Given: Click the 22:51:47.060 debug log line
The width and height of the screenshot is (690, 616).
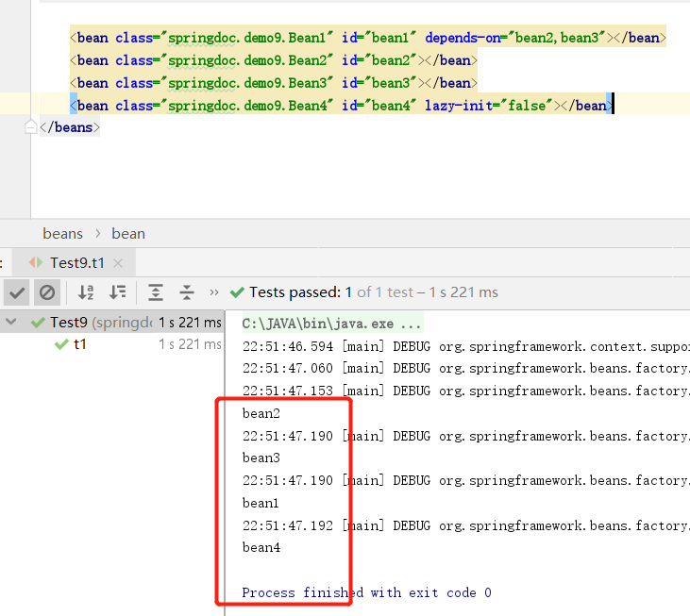Looking at the screenshot, I should [465, 368].
